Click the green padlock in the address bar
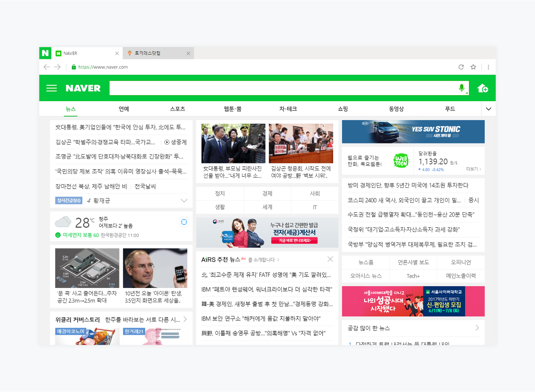Image resolution: width=535 pixels, height=392 pixels. [x=74, y=67]
